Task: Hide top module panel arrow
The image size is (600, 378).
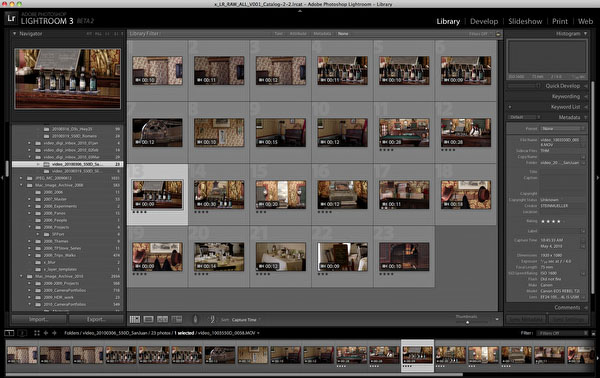Action: point(300,11)
